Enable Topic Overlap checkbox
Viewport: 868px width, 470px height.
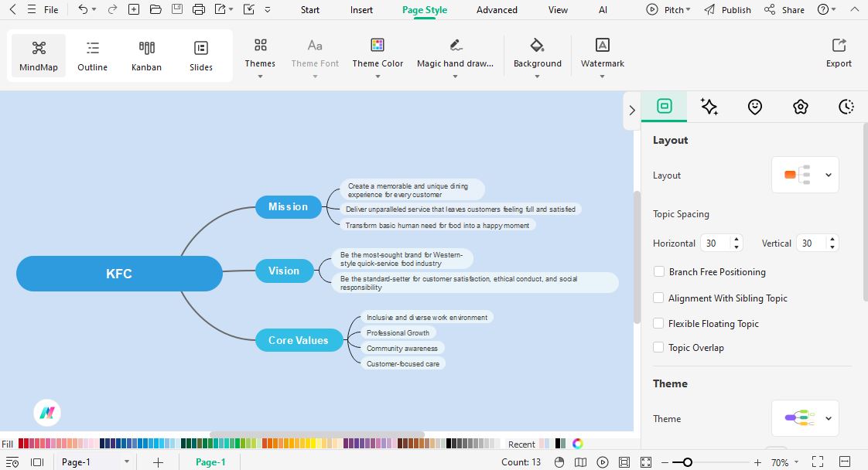point(658,347)
